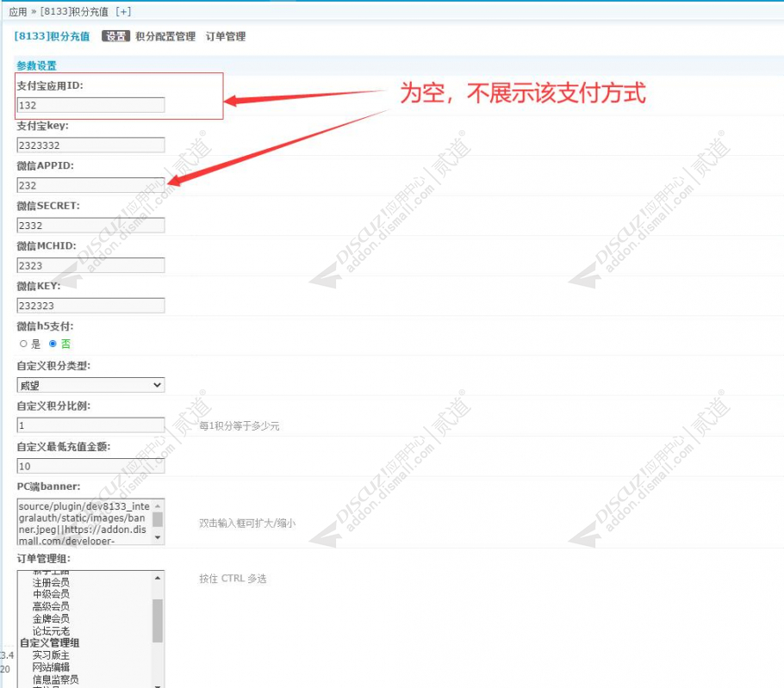Select 论坛元老 in 订单管理组 list
784x688 pixels.
(51, 630)
